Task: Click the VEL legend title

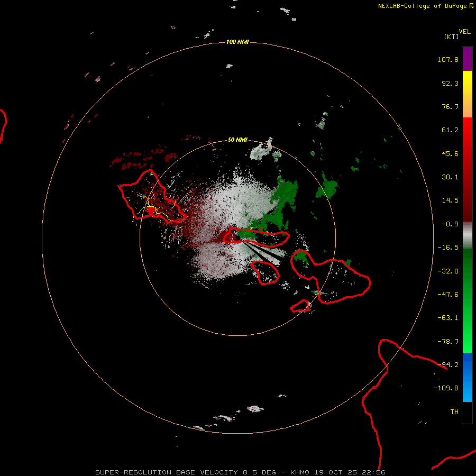Action: (x=464, y=32)
